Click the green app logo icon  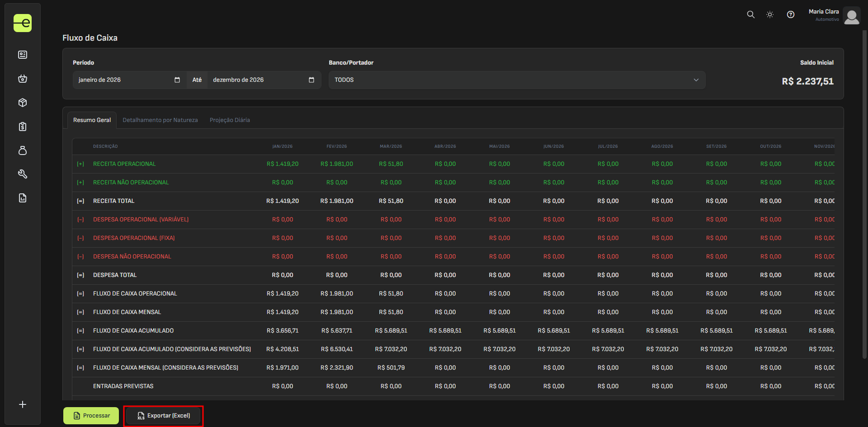23,23
